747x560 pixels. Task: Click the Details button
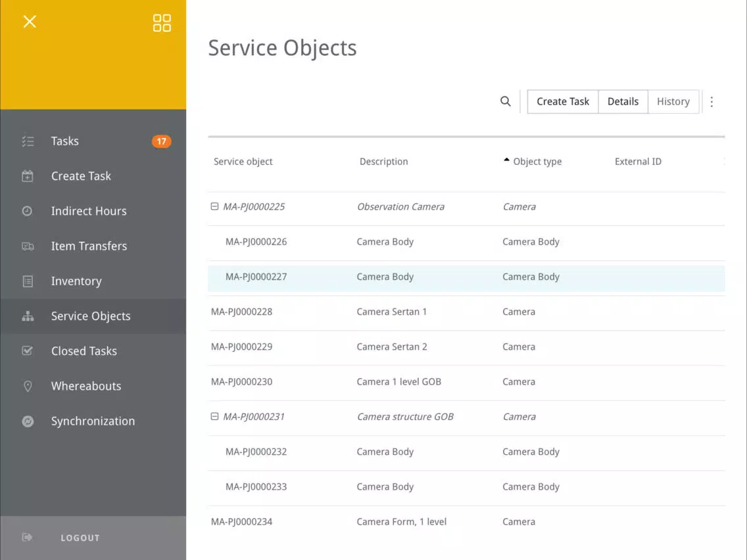[x=623, y=101]
